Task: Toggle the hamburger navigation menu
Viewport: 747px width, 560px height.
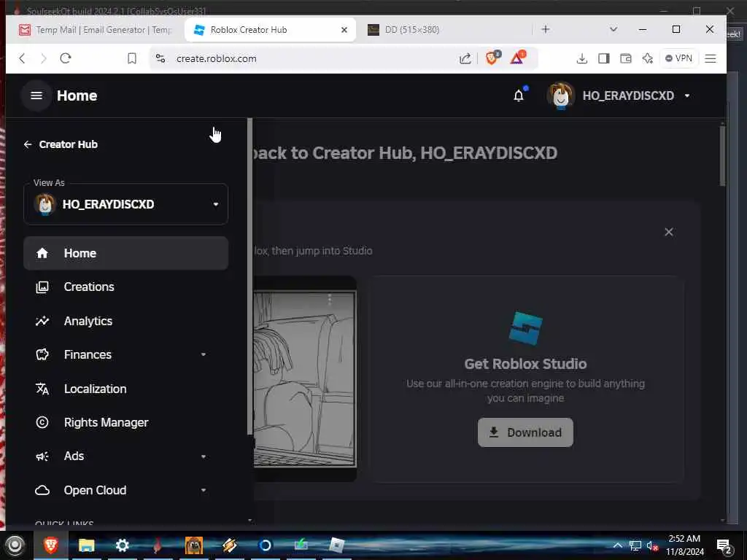Action: (36, 96)
